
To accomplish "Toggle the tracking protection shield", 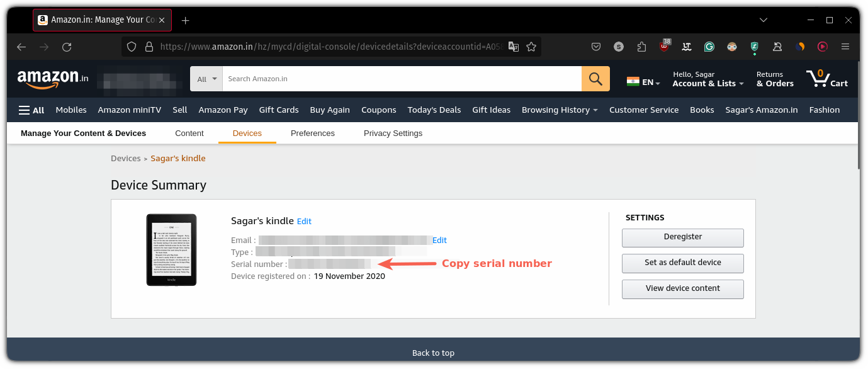I will pos(131,47).
